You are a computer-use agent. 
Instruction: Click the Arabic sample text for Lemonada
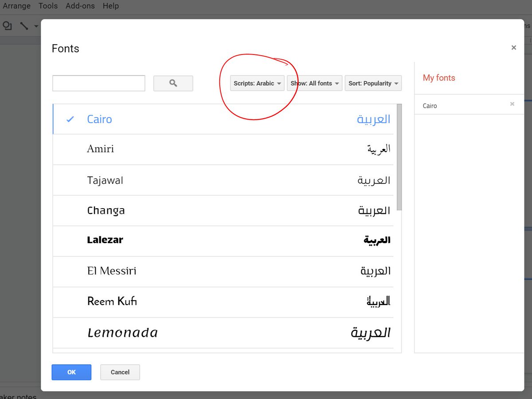tap(371, 333)
